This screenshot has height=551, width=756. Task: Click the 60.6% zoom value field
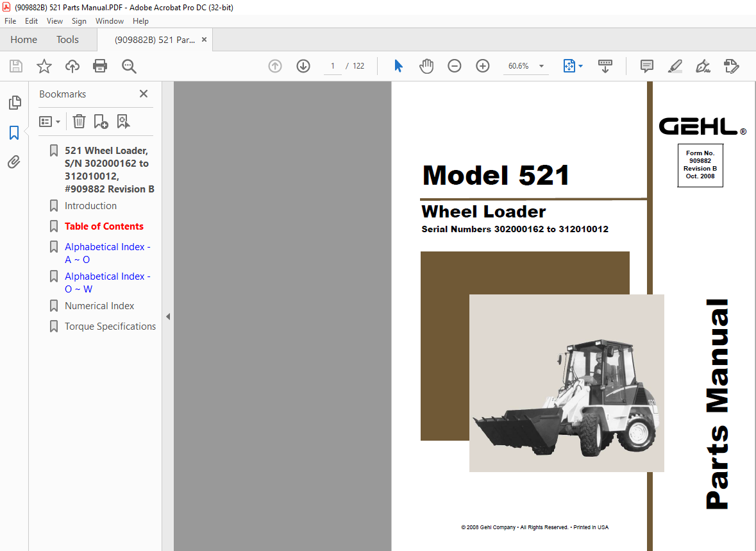pyautogui.click(x=518, y=66)
